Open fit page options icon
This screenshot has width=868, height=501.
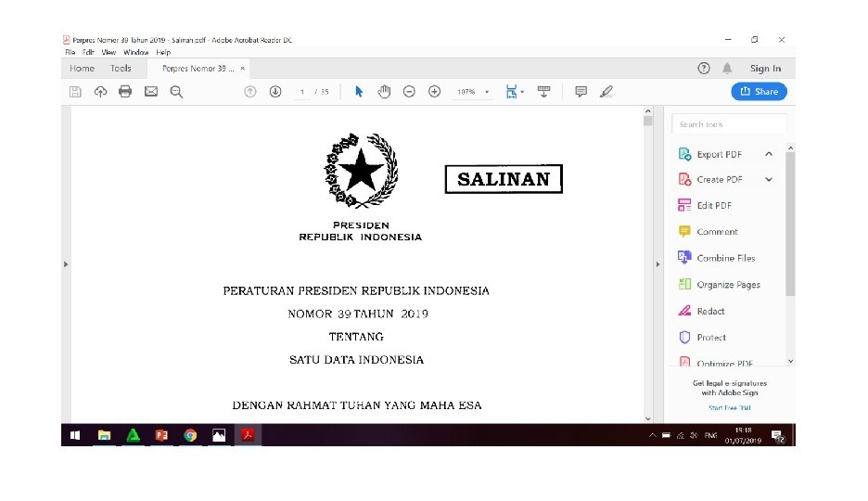[515, 92]
